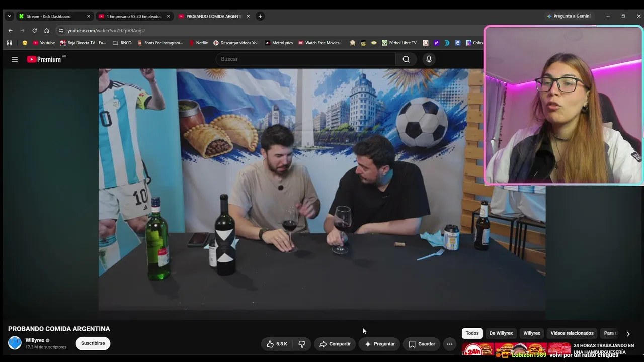This screenshot has height=362, width=644.
Task: Open the Willyrex channel avatar
Action: click(x=15, y=343)
